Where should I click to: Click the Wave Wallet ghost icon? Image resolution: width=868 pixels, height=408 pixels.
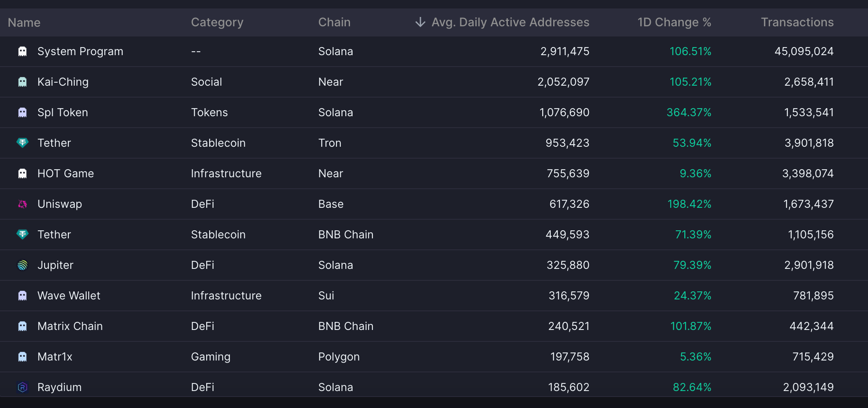(22, 296)
